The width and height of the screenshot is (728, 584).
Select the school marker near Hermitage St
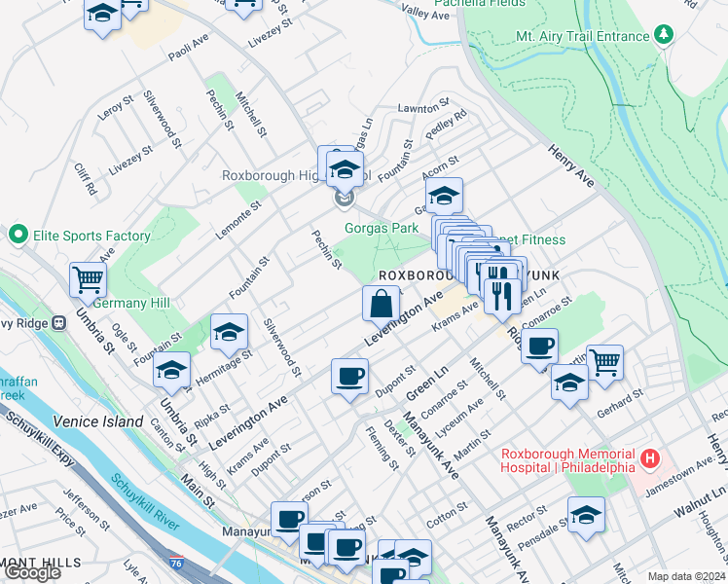[x=229, y=332]
